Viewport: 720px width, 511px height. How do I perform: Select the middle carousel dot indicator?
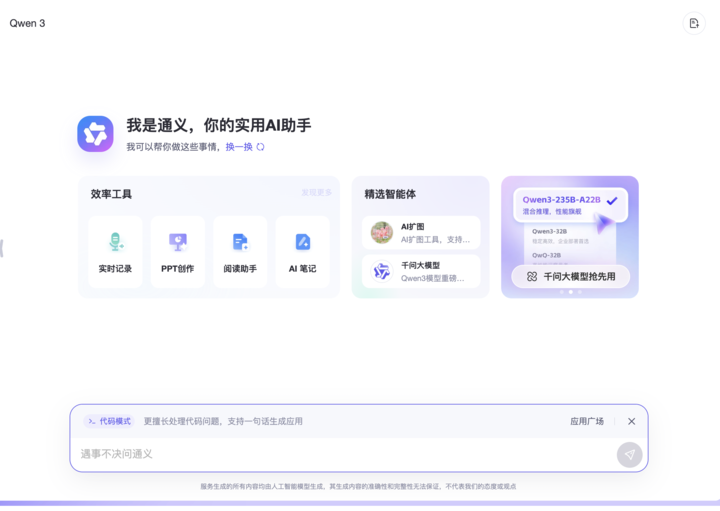[x=571, y=292]
